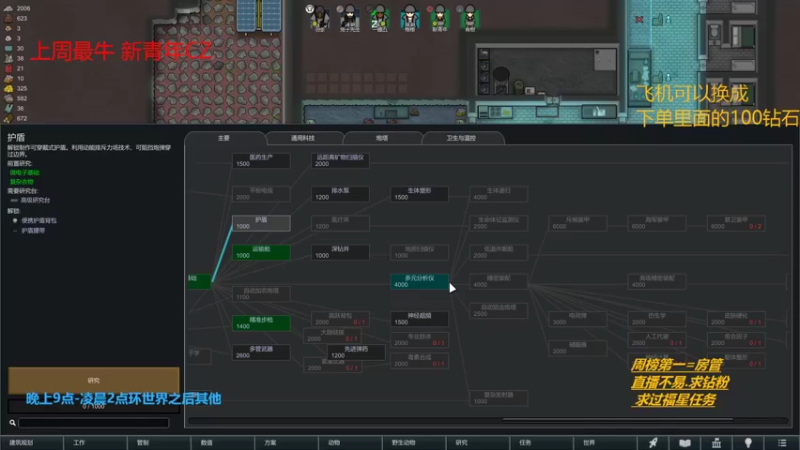Select the third colonist portrait with green background
Image resolution: width=800 pixels, height=450 pixels.
tap(380, 18)
